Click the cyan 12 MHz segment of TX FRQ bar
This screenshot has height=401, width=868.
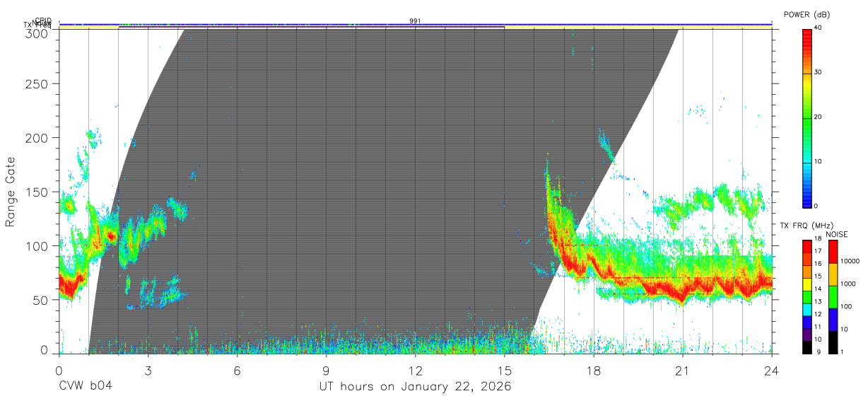[x=807, y=309]
